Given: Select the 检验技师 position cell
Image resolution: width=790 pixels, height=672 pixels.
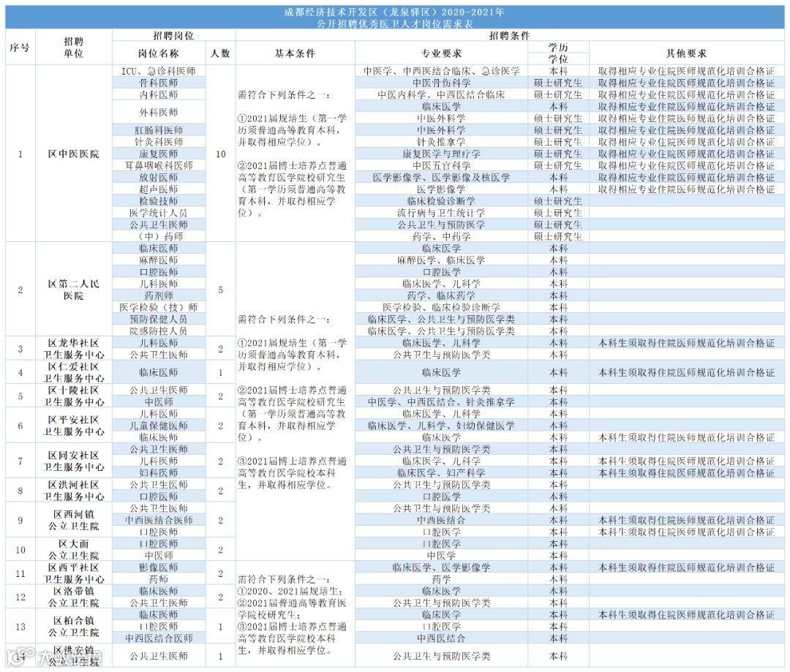Looking at the screenshot, I should tap(159, 201).
